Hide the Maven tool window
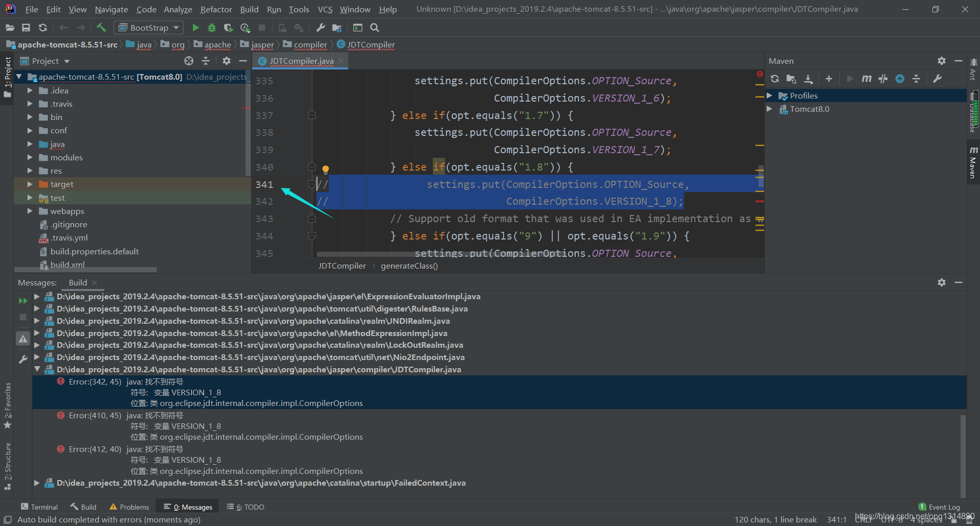Image resolution: width=980 pixels, height=526 pixels. [959, 61]
